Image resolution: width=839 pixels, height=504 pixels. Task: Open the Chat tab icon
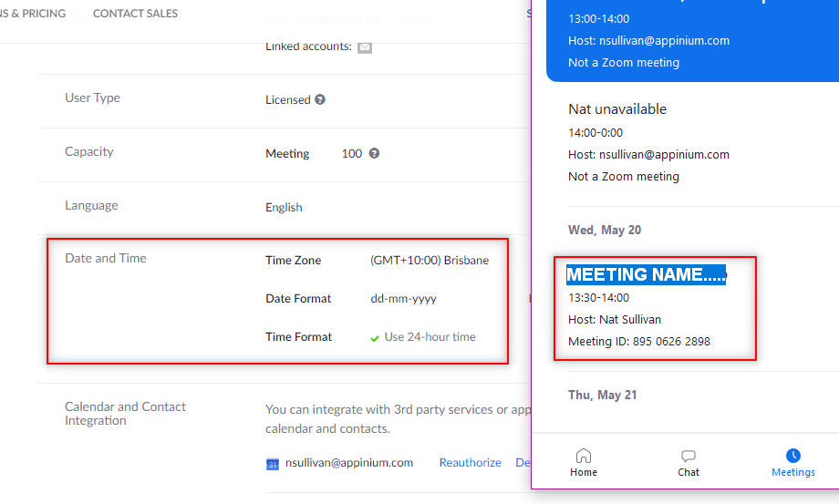tap(689, 456)
